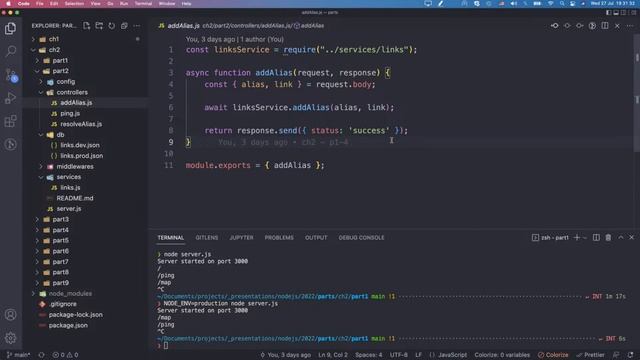
Task: Click the main branch in status bar
Action: pyautogui.click(x=19, y=355)
